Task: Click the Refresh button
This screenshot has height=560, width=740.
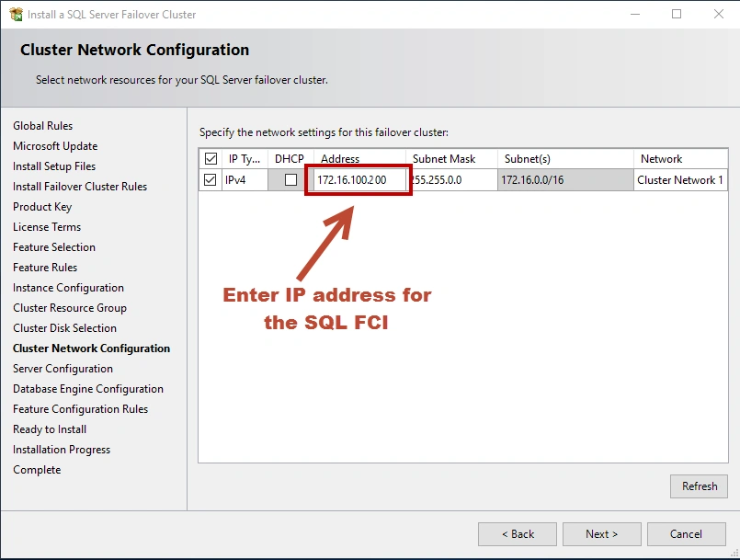Action: click(x=700, y=486)
